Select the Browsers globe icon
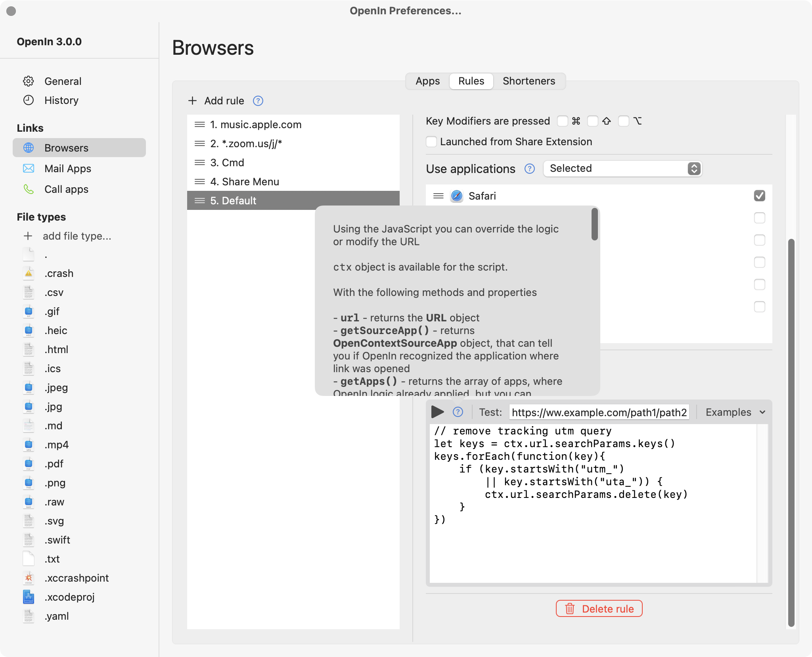Viewport: 812px width, 657px height. tap(29, 148)
